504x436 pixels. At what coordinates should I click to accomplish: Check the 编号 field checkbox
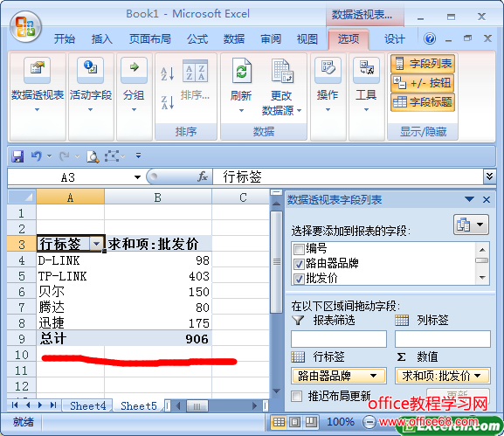pos(299,249)
